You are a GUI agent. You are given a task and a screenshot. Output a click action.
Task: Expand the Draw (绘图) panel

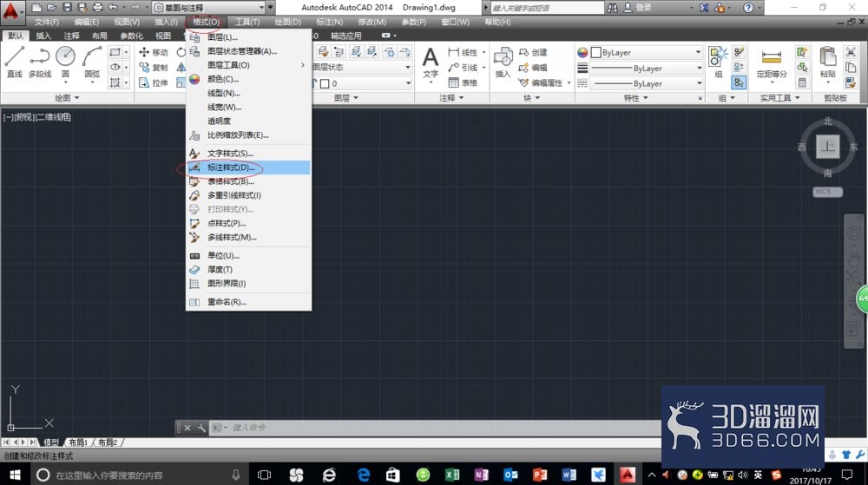tap(68, 98)
